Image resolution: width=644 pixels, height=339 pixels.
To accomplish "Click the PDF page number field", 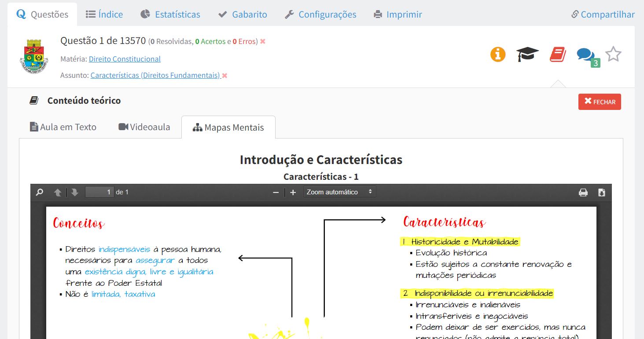I will point(99,192).
